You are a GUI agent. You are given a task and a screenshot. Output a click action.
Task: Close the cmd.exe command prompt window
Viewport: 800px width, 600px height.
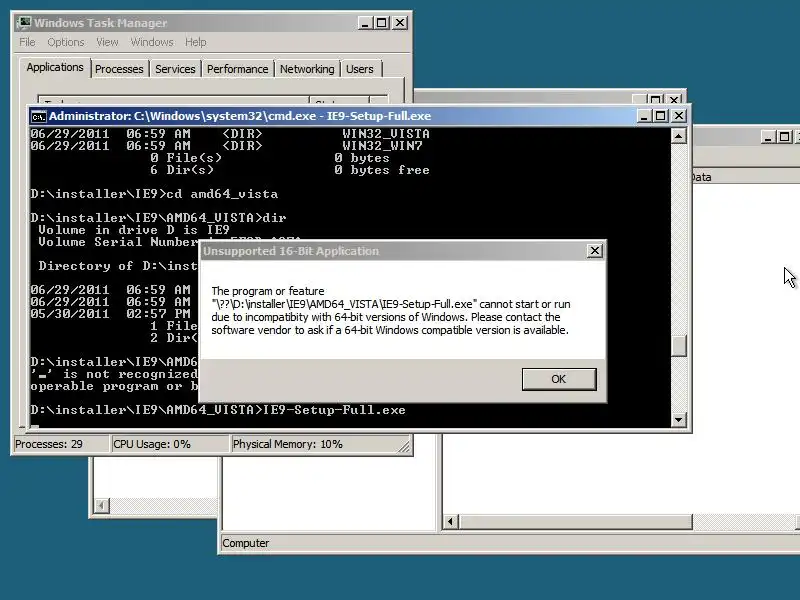(679, 116)
